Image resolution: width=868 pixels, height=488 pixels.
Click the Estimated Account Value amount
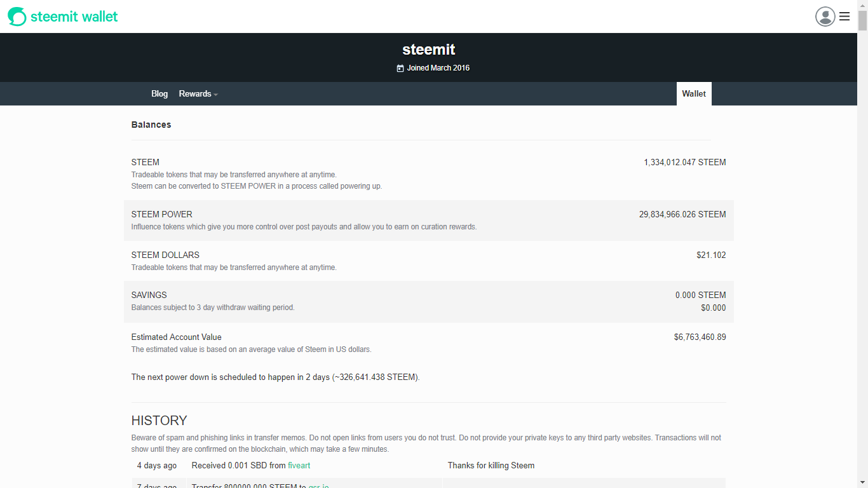point(700,337)
